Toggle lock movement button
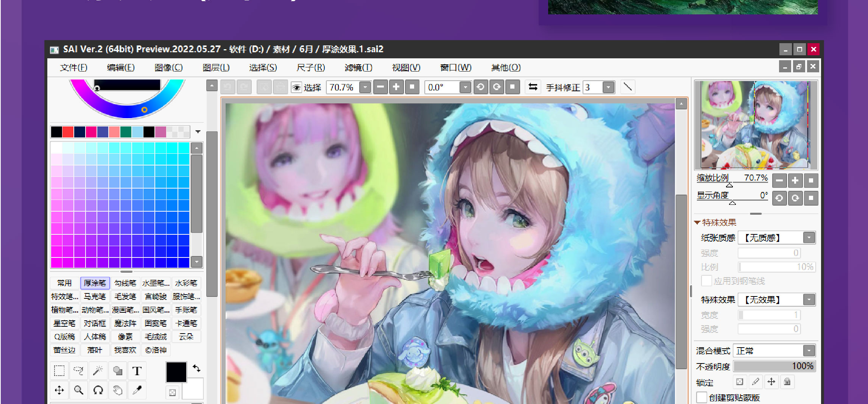This screenshot has width=868, height=404. point(771,382)
